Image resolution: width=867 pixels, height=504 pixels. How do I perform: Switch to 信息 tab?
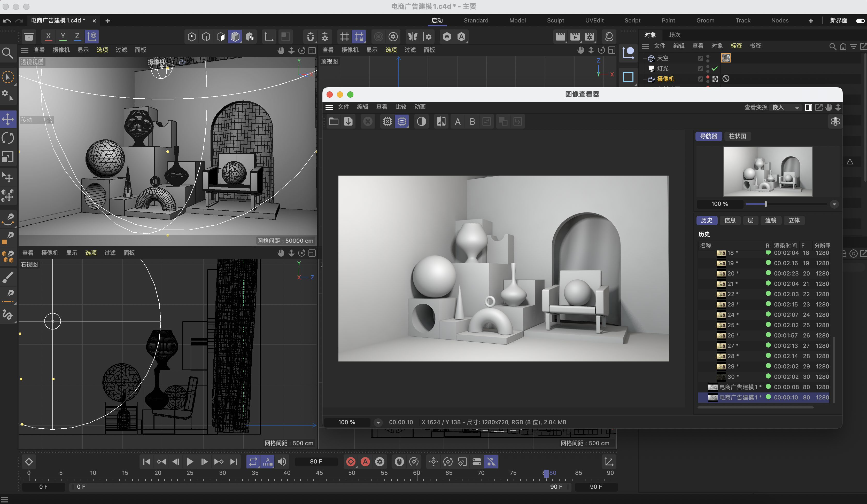tap(730, 220)
